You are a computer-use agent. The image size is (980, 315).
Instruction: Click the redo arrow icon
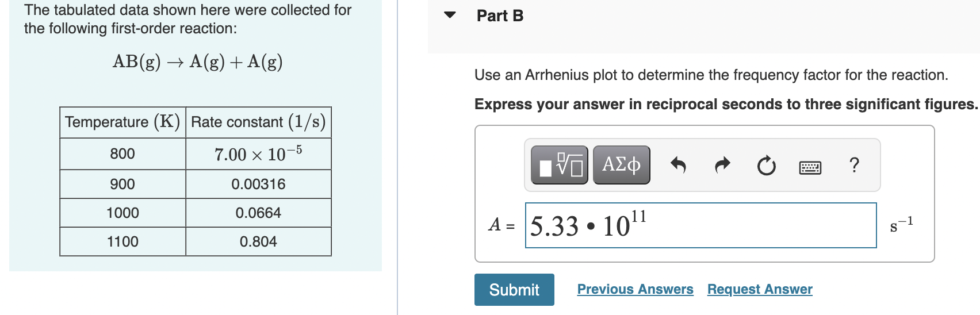point(722,166)
